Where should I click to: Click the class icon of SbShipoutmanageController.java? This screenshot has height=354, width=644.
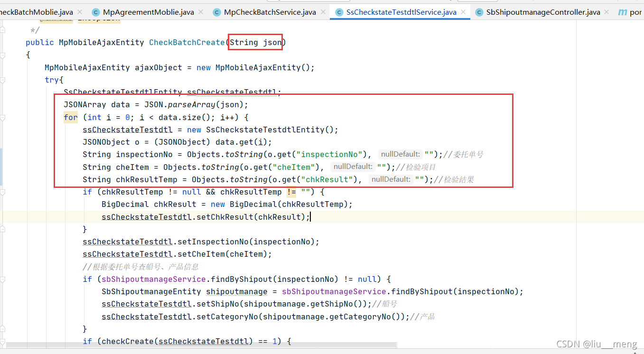coord(479,12)
